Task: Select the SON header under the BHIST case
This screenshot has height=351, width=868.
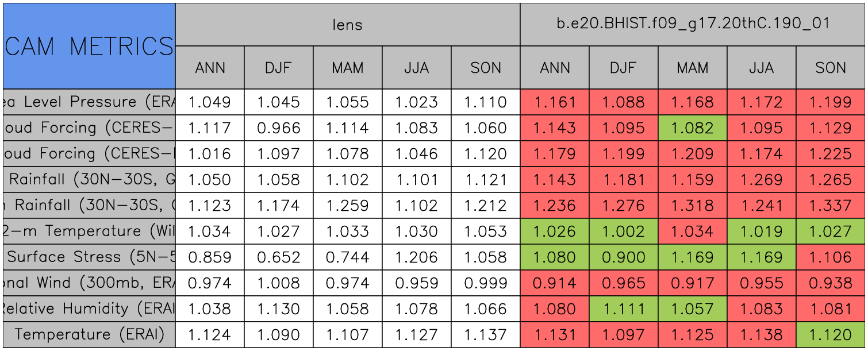Action: coord(831,68)
